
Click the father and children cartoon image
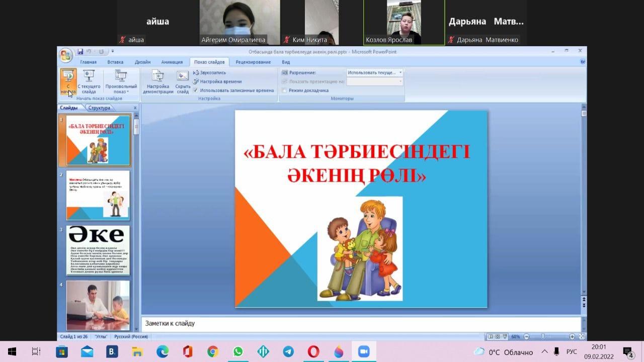(x=360, y=249)
